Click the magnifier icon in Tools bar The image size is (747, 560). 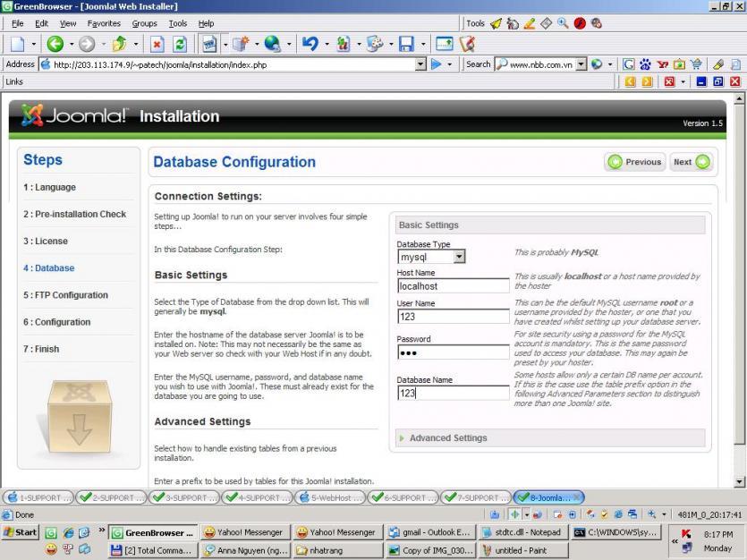point(563,23)
